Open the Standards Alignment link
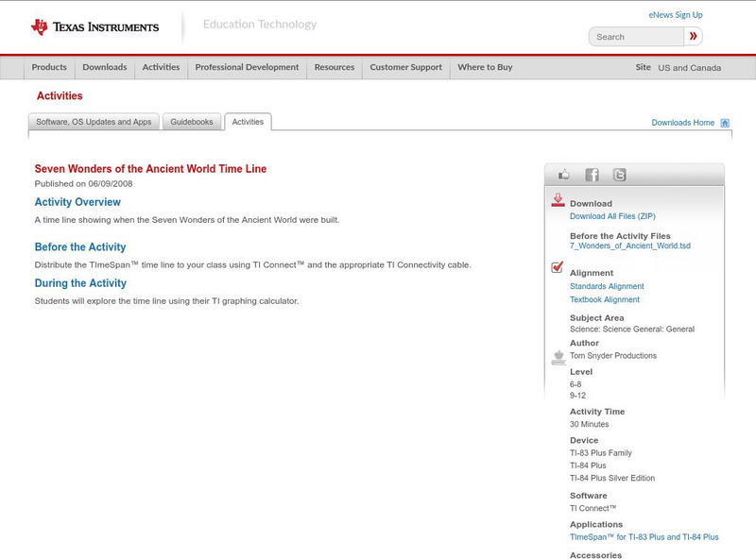 coord(607,286)
